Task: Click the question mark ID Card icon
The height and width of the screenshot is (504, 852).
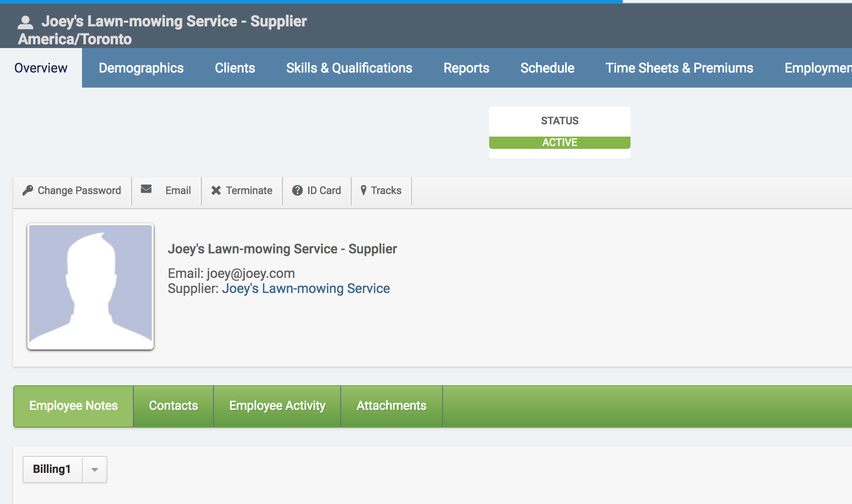Action: click(x=297, y=190)
